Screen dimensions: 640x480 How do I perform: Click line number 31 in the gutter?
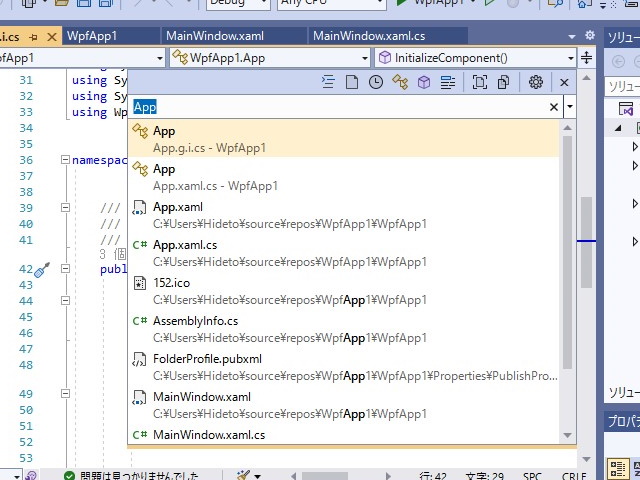(26, 80)
